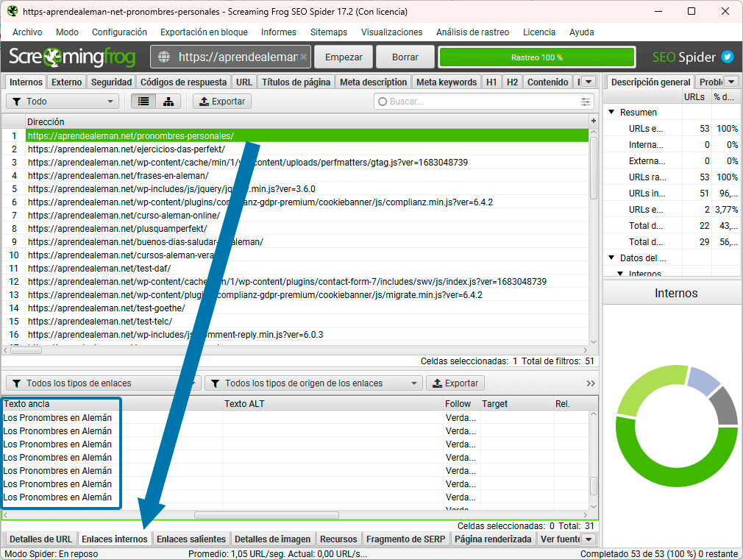Open the Enlaces internos tab

115,539
